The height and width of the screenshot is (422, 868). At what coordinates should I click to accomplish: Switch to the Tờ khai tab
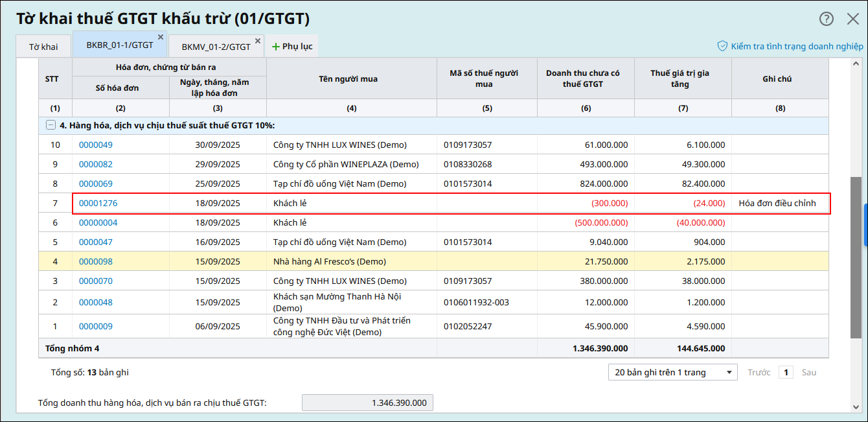point(43,47)
